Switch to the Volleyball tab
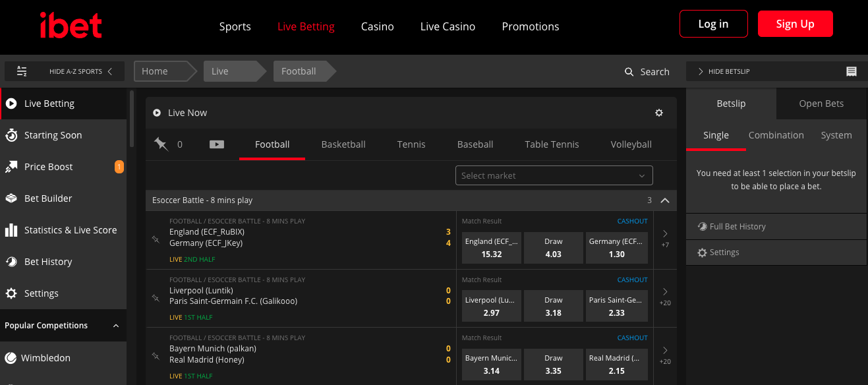 pyautogui.click(x=631, y=144)
